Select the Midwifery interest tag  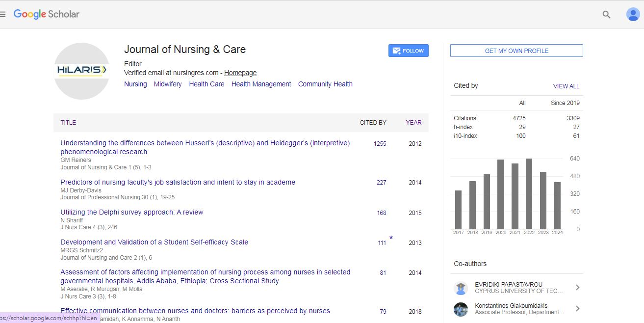(x=168, y=84)
